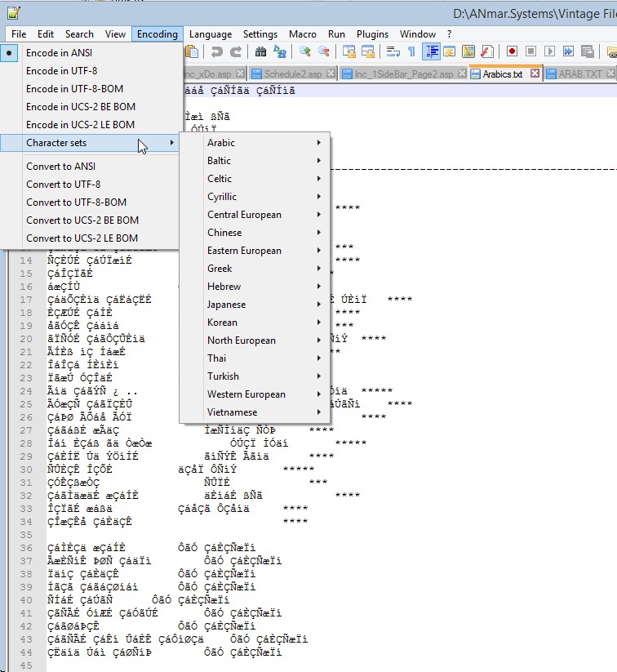Close the Arabics.txt tab
617x672 pixels.
click(535, 73)
